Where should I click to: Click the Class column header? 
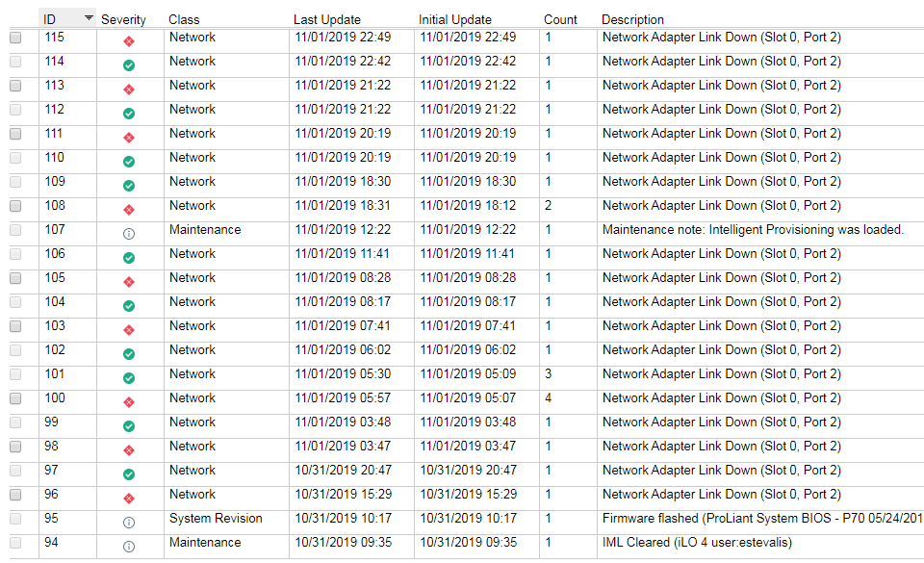coord(184,19)
